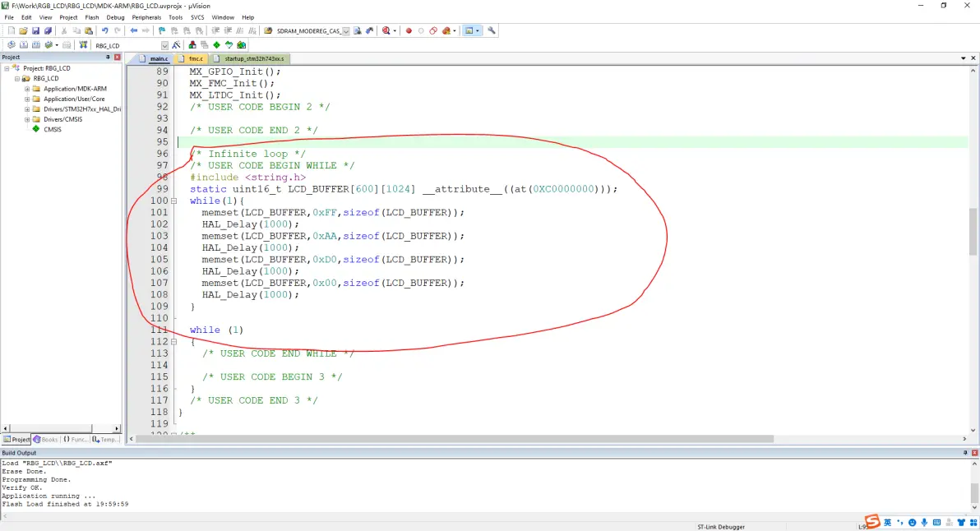The width and height of the screenshot is (980, 531).
Task: Open the RBG_LCD target dropdown
Action: coord(164,45)
